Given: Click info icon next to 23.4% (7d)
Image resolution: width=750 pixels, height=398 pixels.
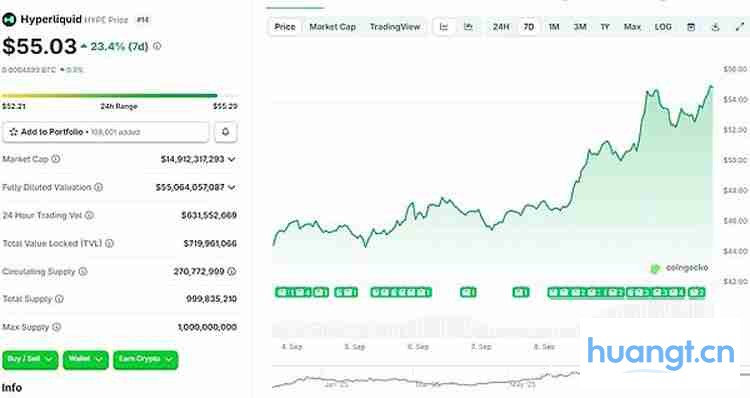Looking at the screenshot, I should tap(157, 46).
